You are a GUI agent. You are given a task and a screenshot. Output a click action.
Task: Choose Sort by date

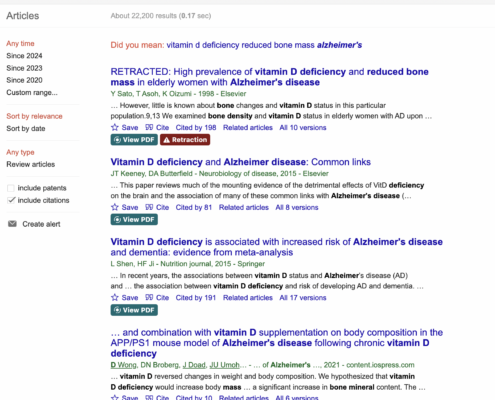pyautogui.click(x=26, y=128)
